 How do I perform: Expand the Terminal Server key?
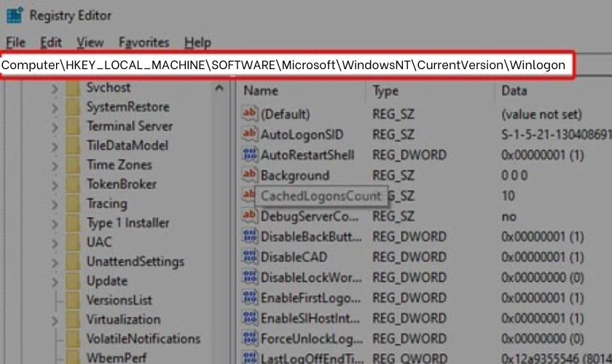55,127
